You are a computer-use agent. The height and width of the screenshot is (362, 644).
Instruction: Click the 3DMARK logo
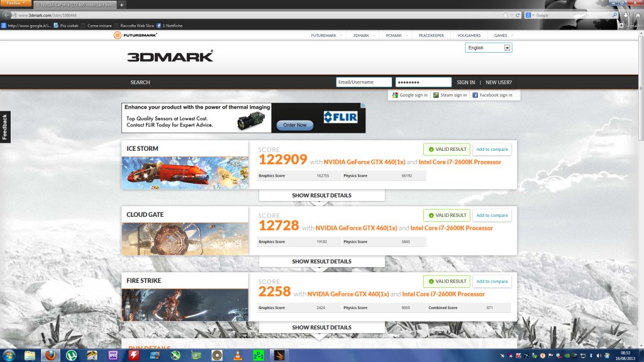pos(170,56)
